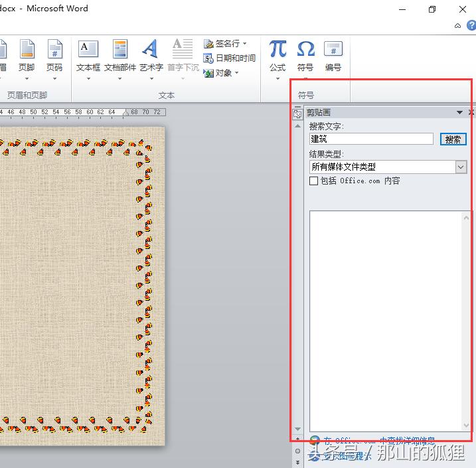Click the 搜索文字 field containing 建筑
Screen dimensions: 476x468
coord(371,139)
